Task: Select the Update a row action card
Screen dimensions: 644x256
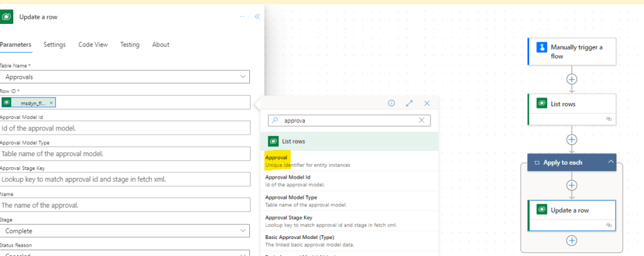Action: tap(572, 215)
